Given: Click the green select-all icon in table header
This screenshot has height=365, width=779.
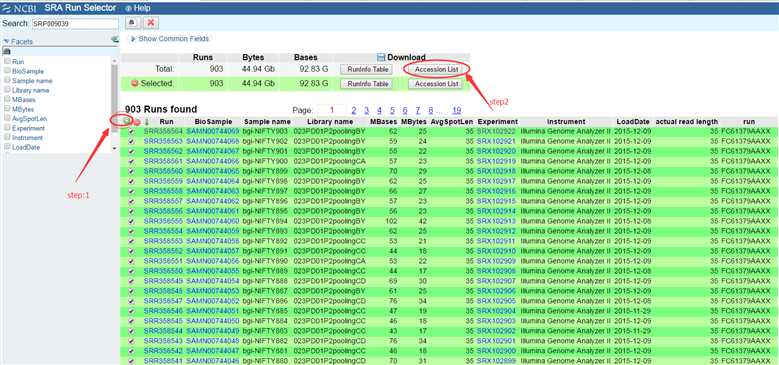Looking at the screenshot, I should click(x=128, y=121).
